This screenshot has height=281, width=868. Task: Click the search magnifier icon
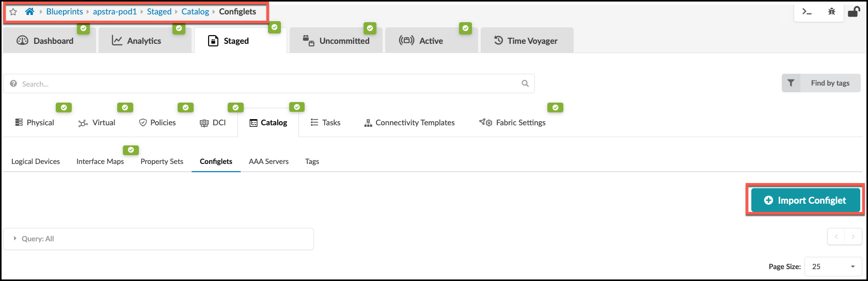(525, 84)
